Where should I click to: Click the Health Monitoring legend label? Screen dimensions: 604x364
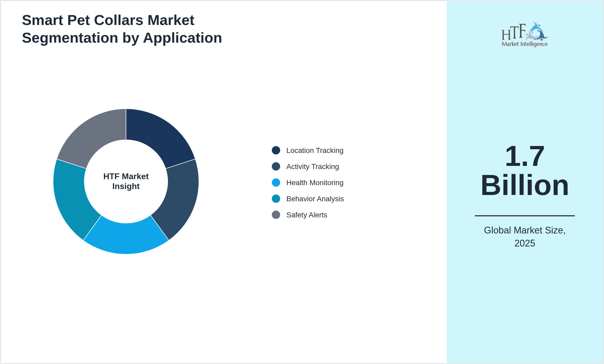tap(315, 183)
